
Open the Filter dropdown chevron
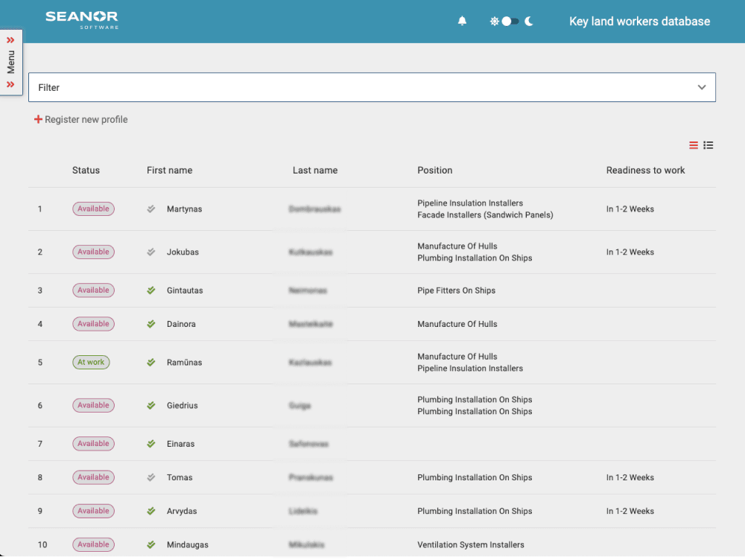point(701,87)
